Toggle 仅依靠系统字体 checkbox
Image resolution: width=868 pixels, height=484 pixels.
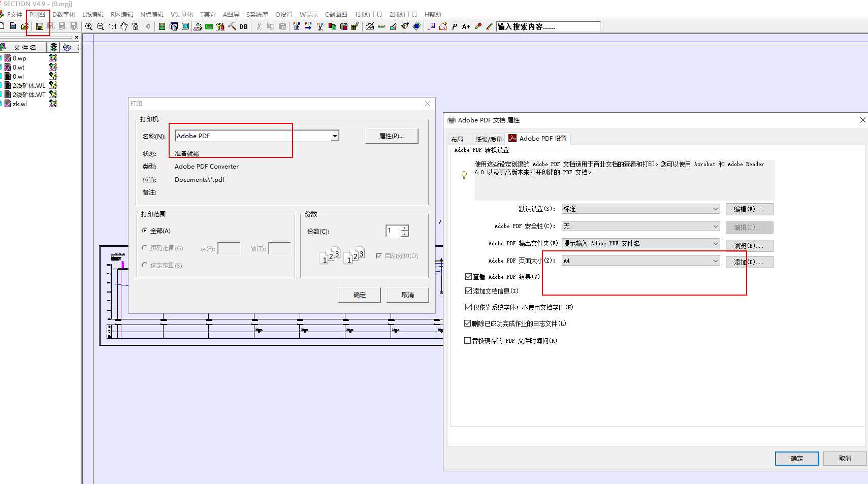click(x=468, y=307)
